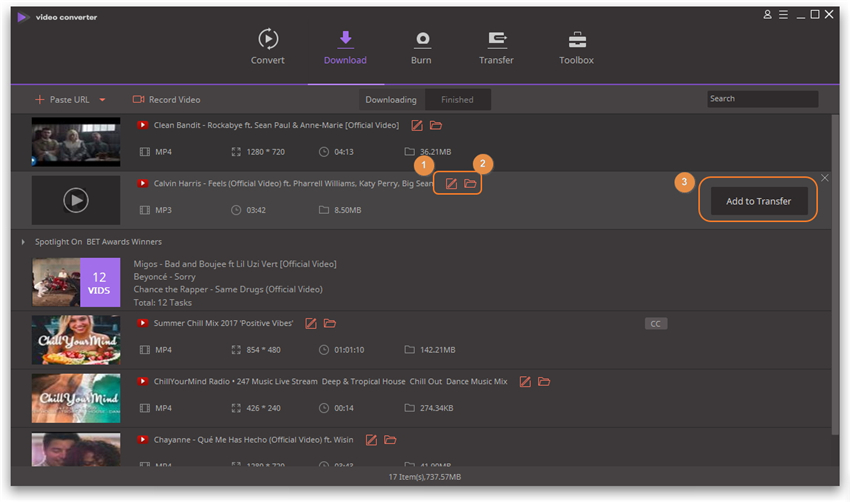Edit the Summer Chill Mix 2017 title
The width and height of the screenshot is (850, 502).
tap(311, 324)
